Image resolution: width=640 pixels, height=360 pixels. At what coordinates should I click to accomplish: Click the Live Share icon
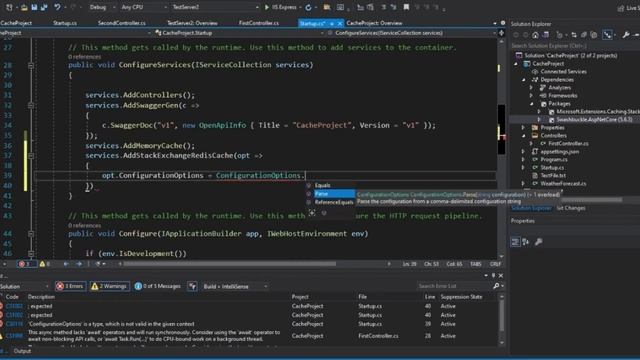coord(621,8)
